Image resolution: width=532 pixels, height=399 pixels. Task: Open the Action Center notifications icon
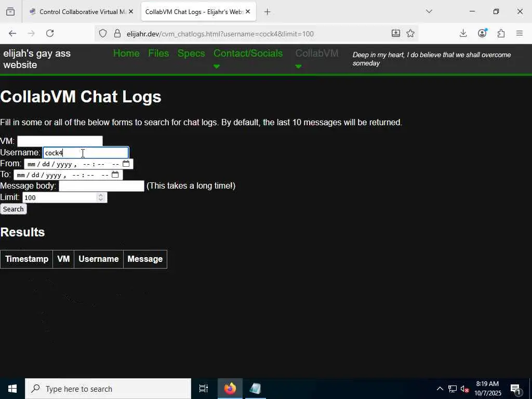coord(516,389)
